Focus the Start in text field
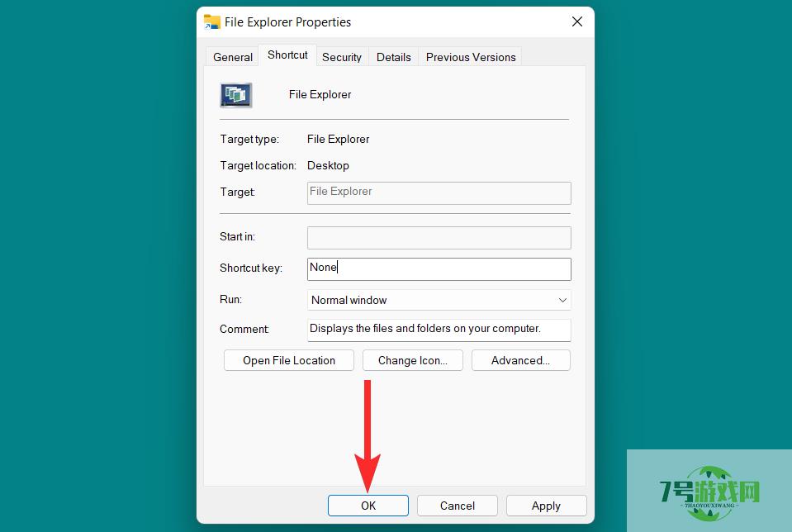Viewport: 792px width, 532px height. point(439,237)
